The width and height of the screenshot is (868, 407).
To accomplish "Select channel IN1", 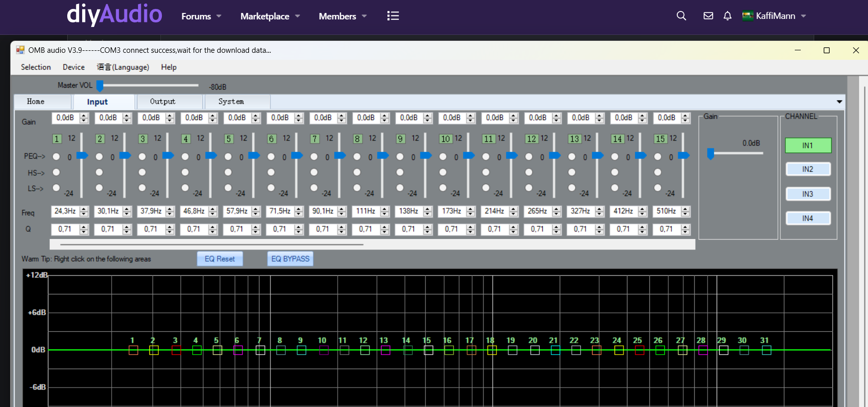I will click(808, 145).
